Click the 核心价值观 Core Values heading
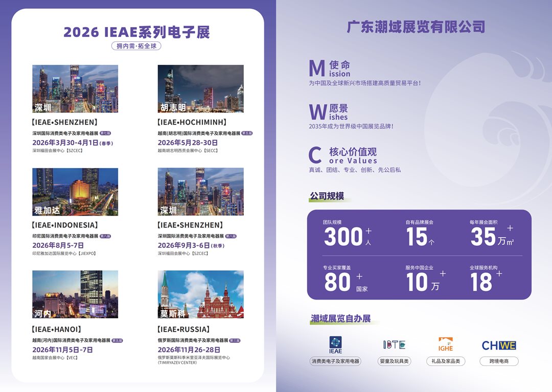552x392 pixels. point(342,155)
